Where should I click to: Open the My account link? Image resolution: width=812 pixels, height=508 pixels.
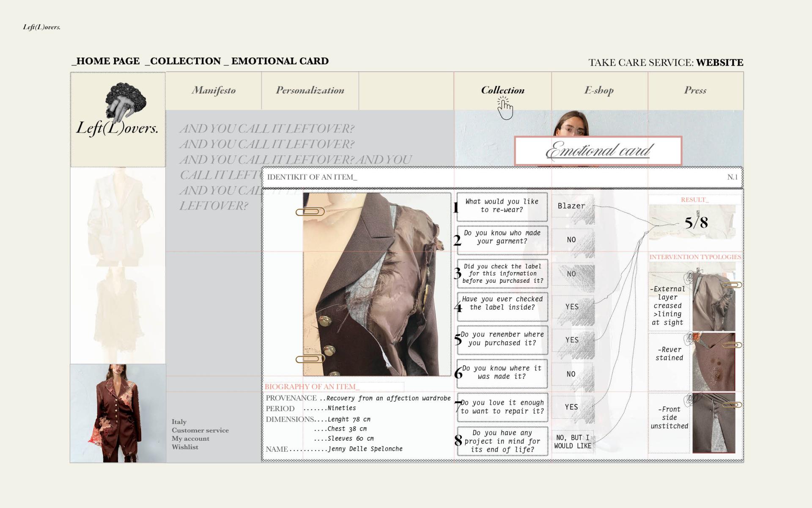click(190, 439)
